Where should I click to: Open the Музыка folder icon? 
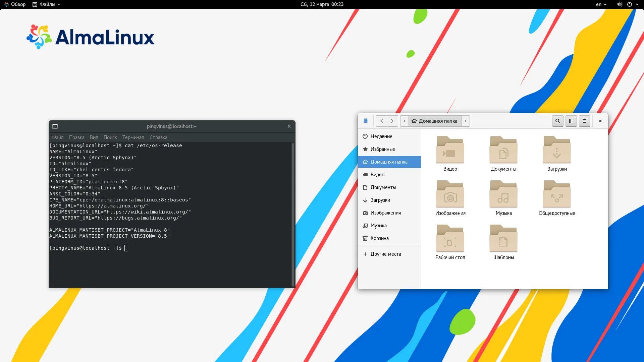point(503,194)
